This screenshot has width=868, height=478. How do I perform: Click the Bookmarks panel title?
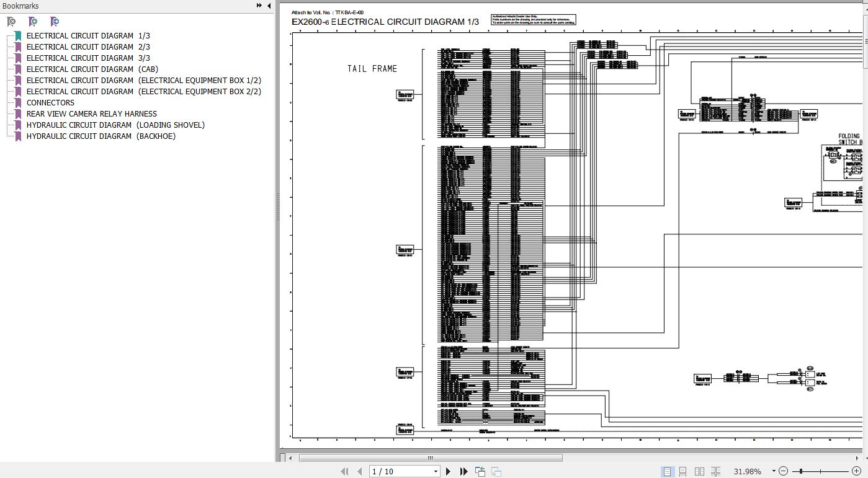coord(20,6)
